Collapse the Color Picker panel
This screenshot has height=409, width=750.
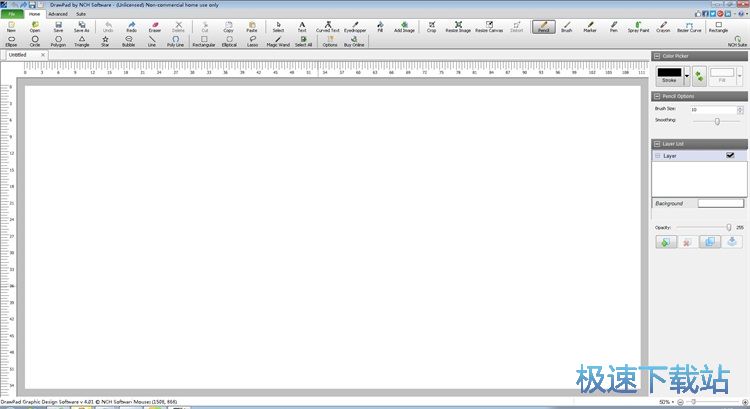point(657,56)
